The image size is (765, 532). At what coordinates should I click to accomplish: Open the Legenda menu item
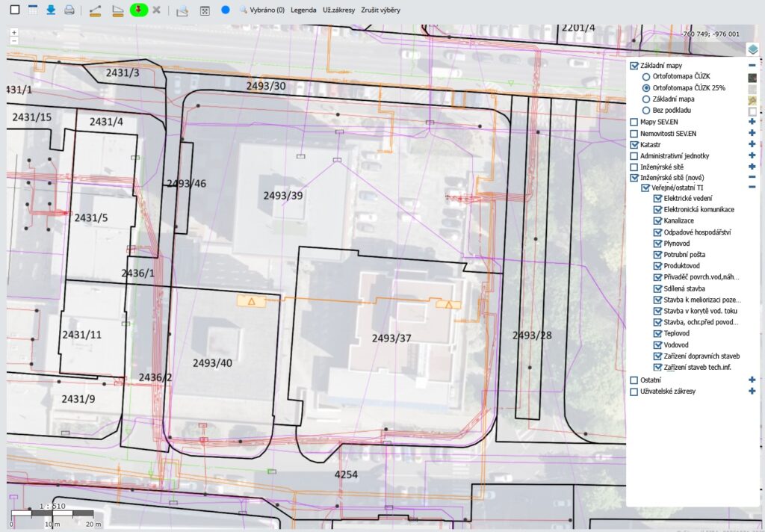tap(303, 10)
